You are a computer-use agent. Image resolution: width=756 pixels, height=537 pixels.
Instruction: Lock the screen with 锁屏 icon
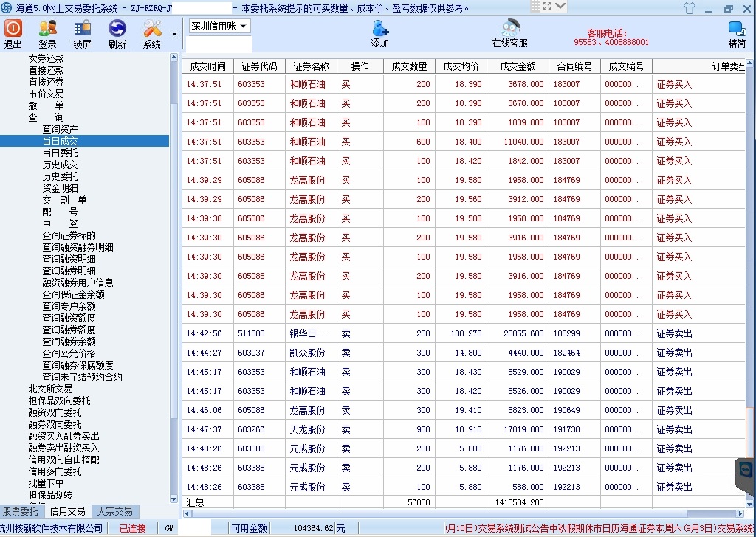click(82, 33)
